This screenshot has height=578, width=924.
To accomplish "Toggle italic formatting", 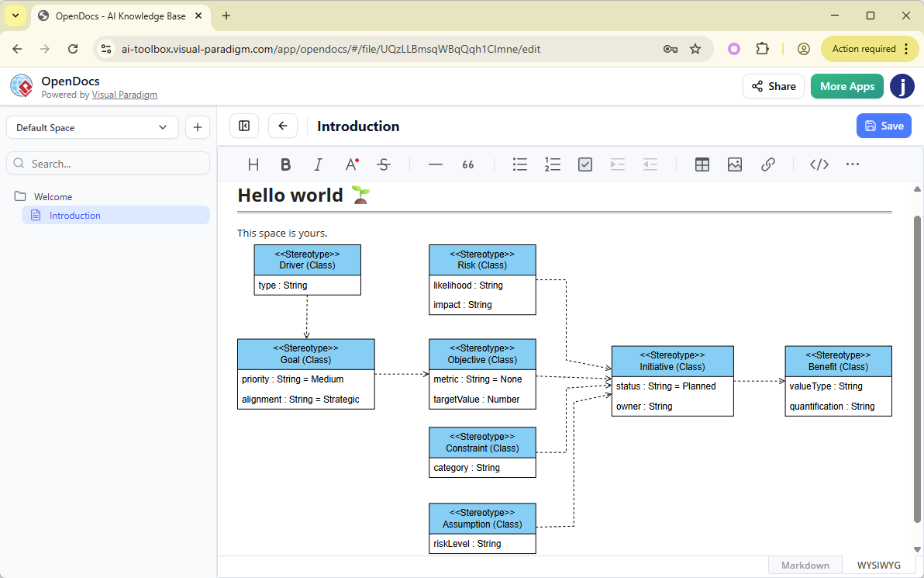I will point(318,164).
